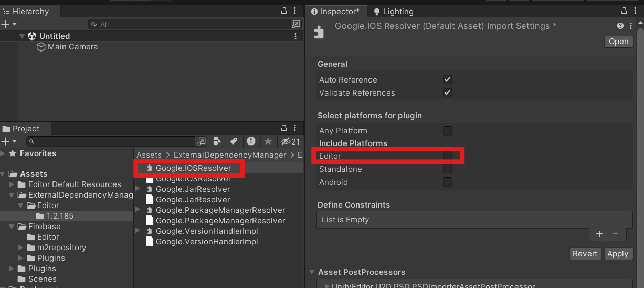Open Project search in Unity Search icon
Image resolution: width=644 pixels, height=288 pixels.
(x=202, y=141)
